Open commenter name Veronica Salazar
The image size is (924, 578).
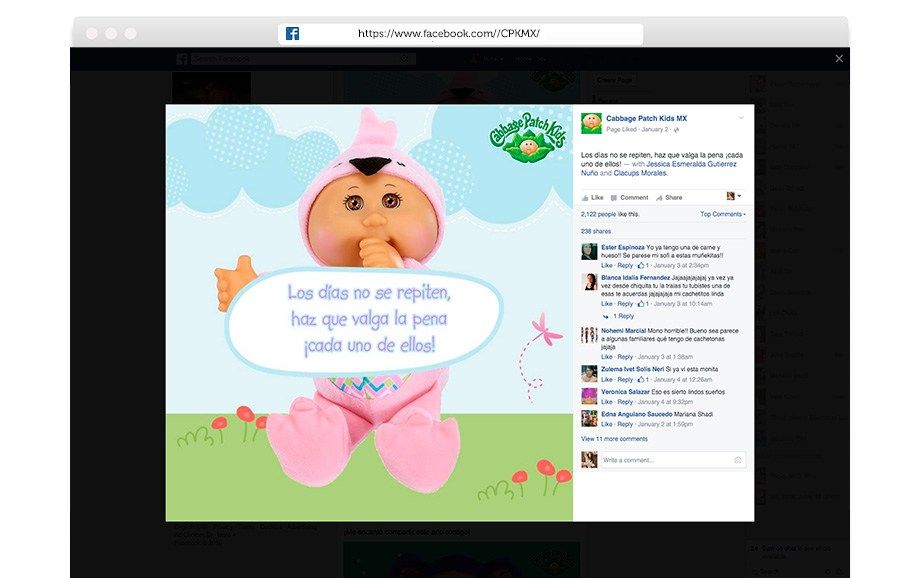pyautogui.click(x=625, y=392)
